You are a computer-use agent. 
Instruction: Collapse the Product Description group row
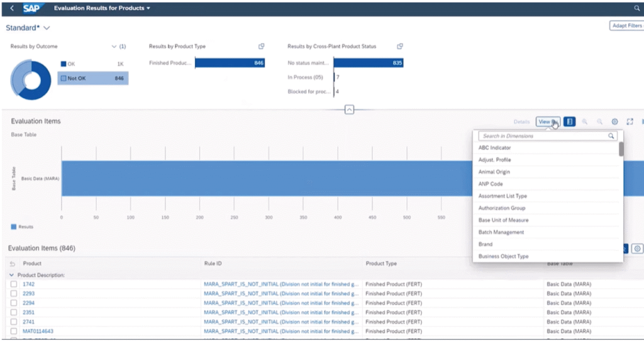[x=11, y=275]
